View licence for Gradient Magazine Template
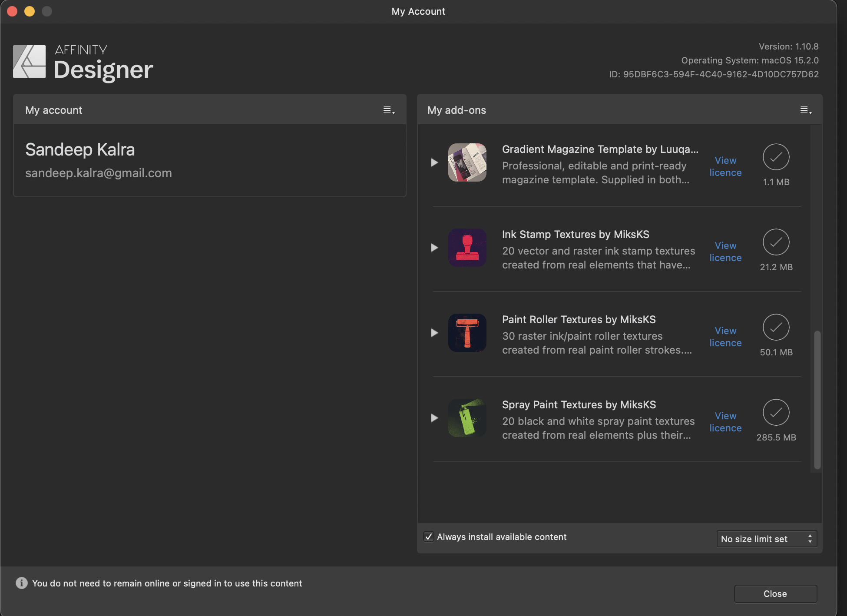The image size is (847, 616). point(725,166)
